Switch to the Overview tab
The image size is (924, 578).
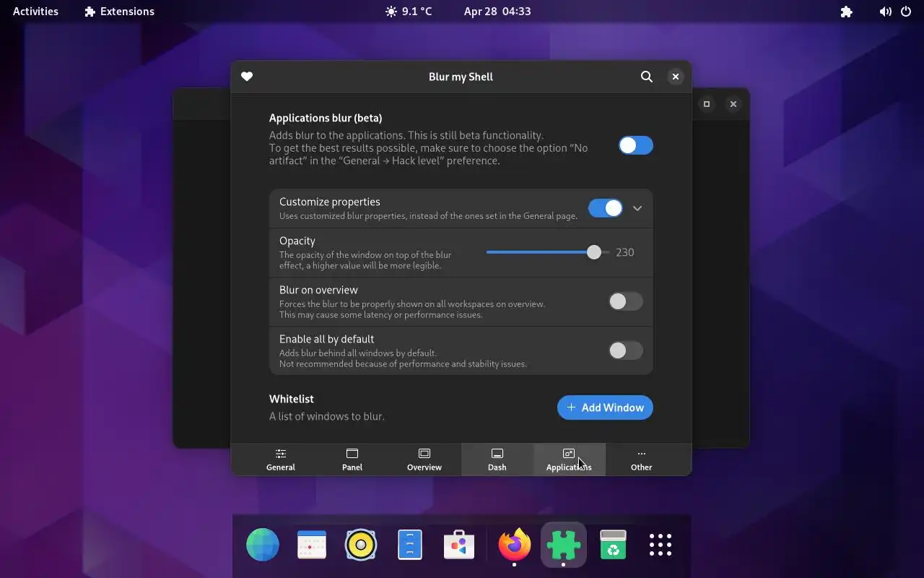click(x=424, y=460)
